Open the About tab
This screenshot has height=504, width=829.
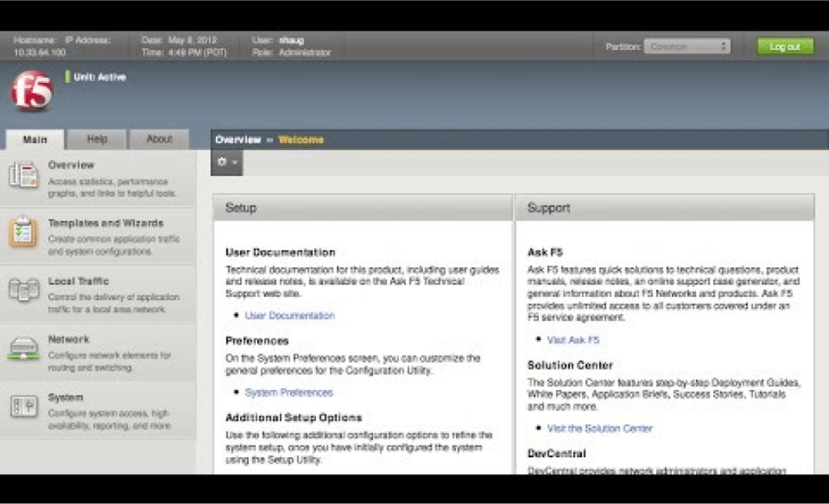click(159, 139)
